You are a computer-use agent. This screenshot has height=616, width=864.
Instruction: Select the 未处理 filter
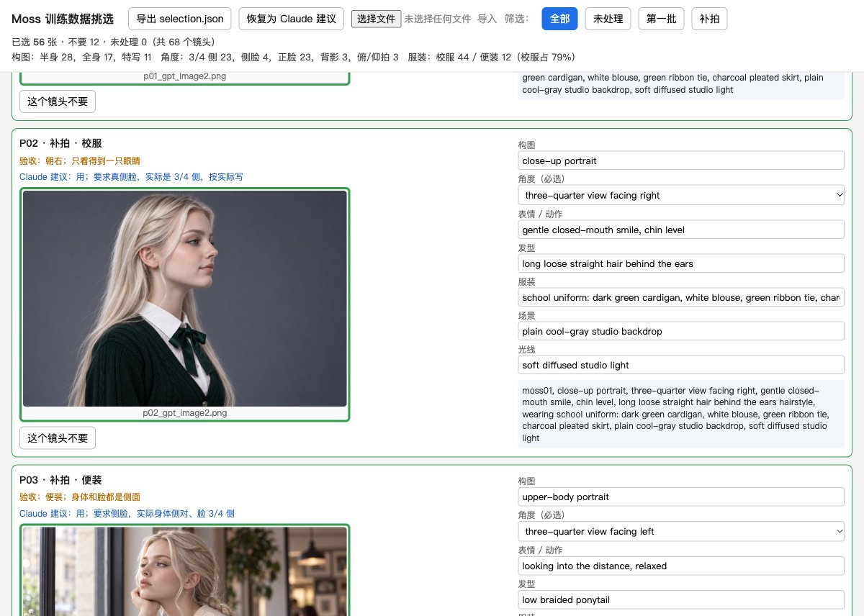(608, 19)
